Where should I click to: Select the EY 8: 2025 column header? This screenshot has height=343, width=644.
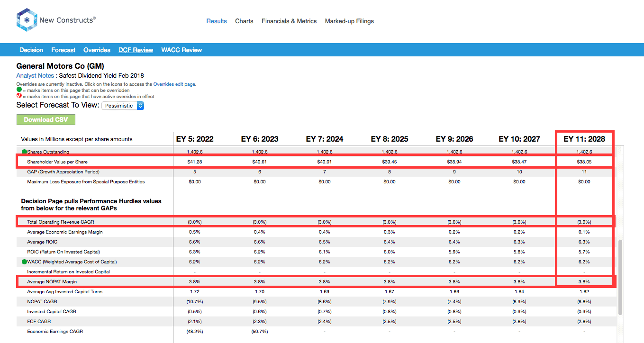click(390, 139)
